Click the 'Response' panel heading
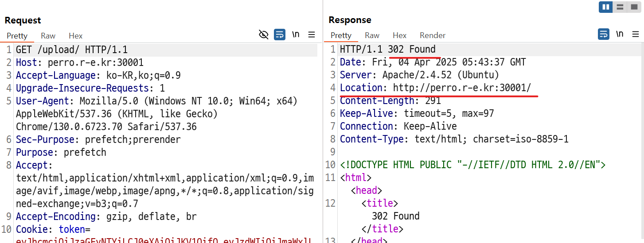The height and width of the screenshot is (243, 644). click(350, 20)
